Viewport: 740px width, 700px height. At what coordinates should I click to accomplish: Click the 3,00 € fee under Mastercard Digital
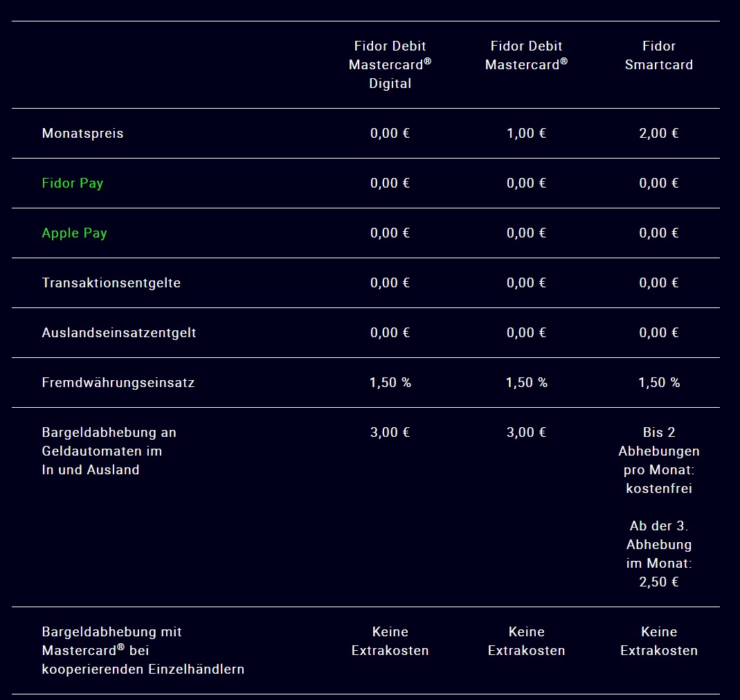390,433
